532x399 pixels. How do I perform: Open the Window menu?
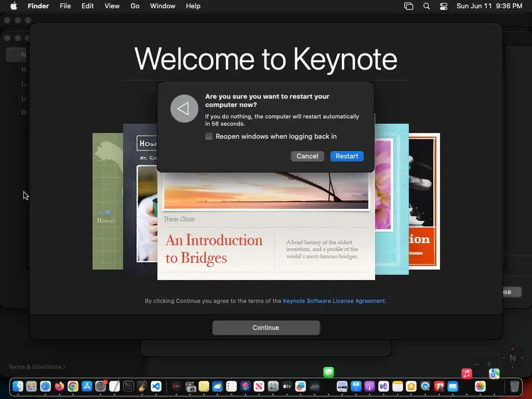[163, 6]
